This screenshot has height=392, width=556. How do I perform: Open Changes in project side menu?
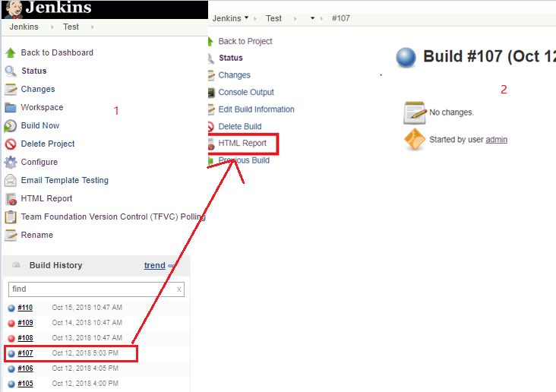point(38,89)
